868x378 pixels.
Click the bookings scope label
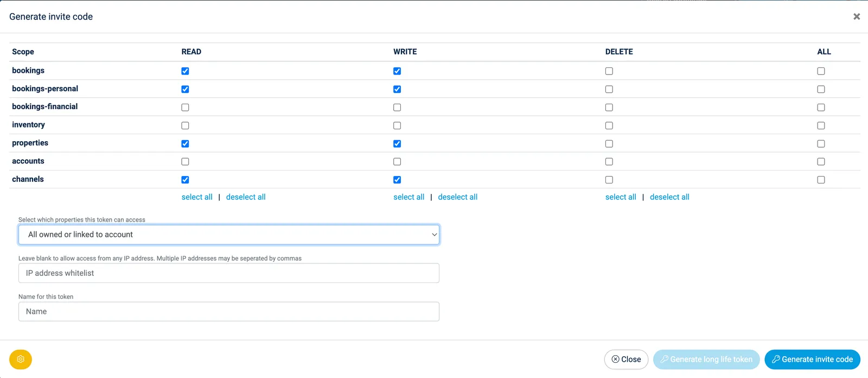(x=28, y=71)
